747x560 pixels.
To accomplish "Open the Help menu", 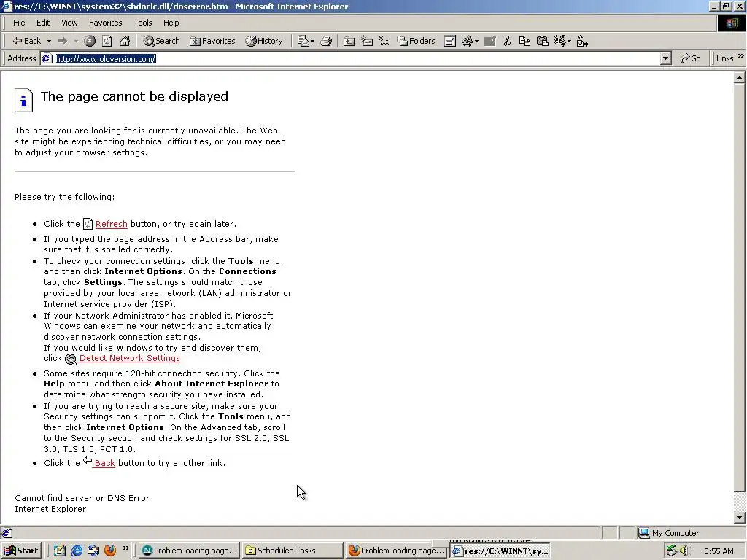I will point(171,23).
